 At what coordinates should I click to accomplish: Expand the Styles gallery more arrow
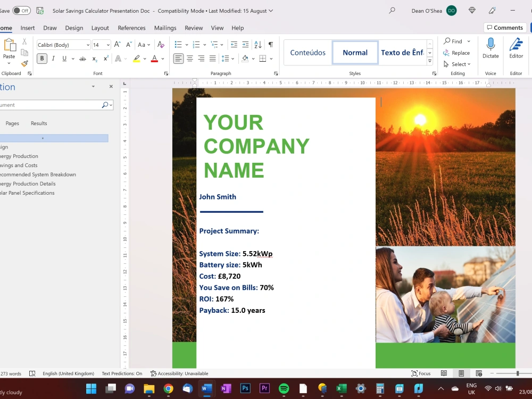pos(429,61)
